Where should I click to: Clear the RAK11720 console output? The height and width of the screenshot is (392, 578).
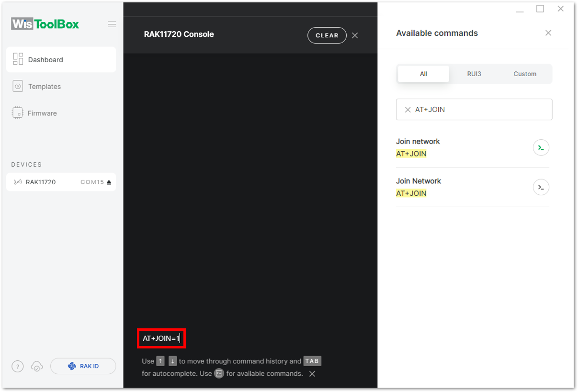coord(327,35)
